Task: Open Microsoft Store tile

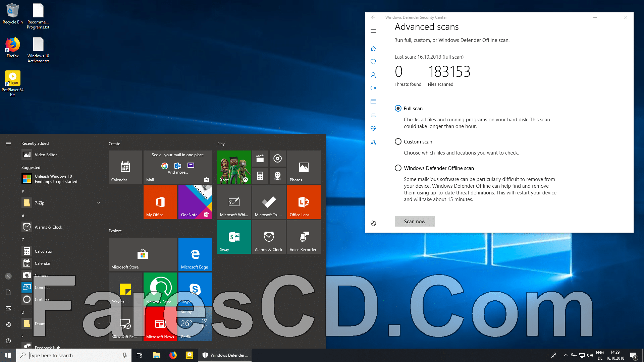Action: [143, 254]
